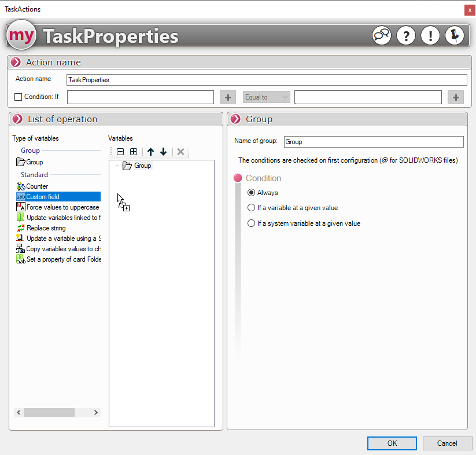Select 'Replace string' operation type
Viewport: 476px width, 455px height.
coord(46,228)
